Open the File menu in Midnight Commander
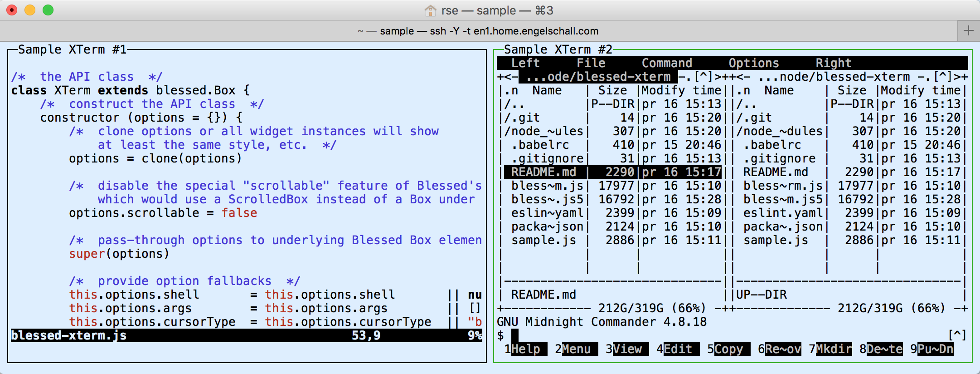 (591, 63)
